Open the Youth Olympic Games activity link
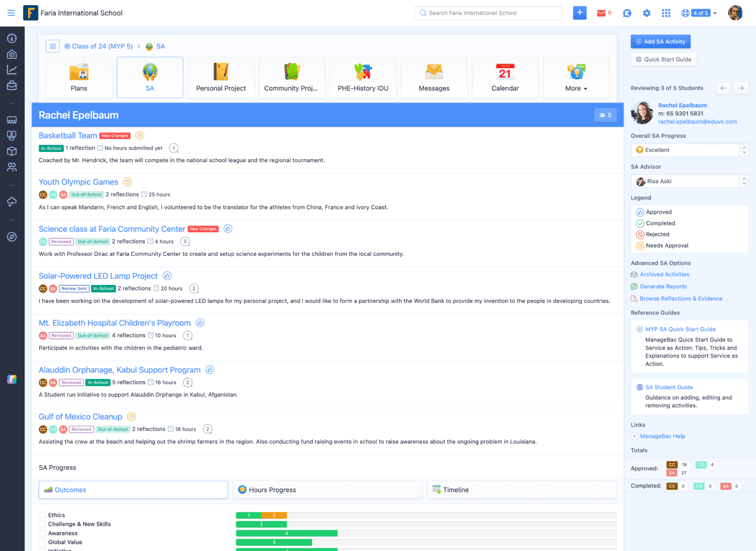This screenshot has width=756, height=551. [78, 182]
